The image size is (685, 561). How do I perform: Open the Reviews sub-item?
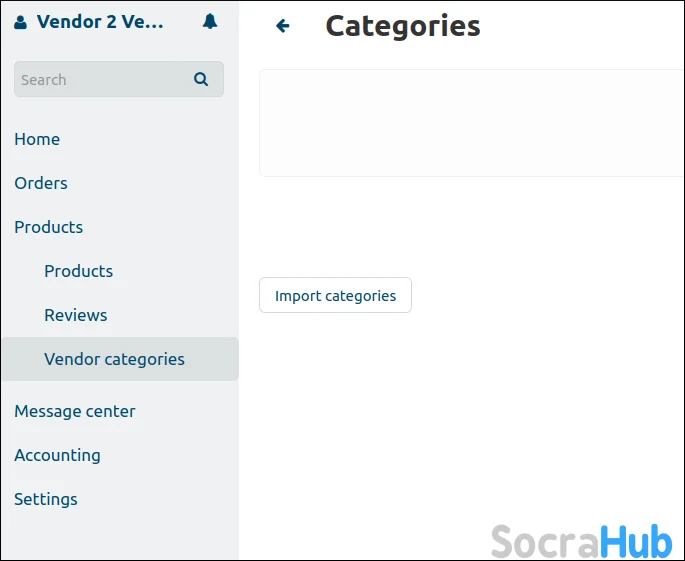pos(75,315)
